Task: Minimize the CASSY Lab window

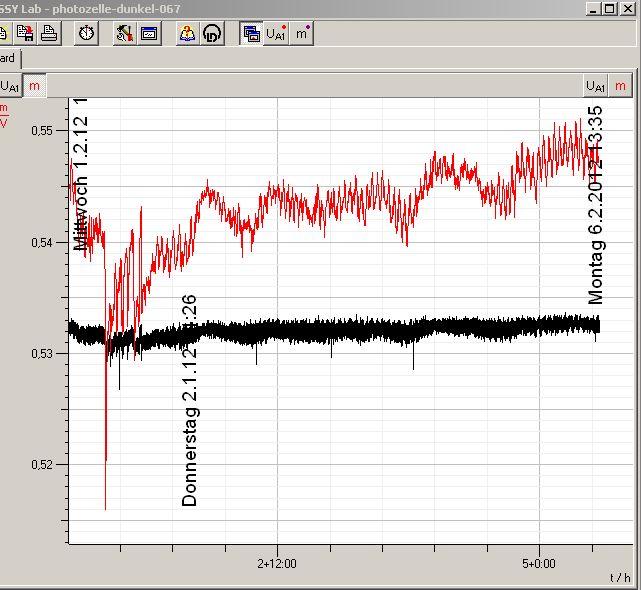Action: pyautogui.click(x=592, y=9)
